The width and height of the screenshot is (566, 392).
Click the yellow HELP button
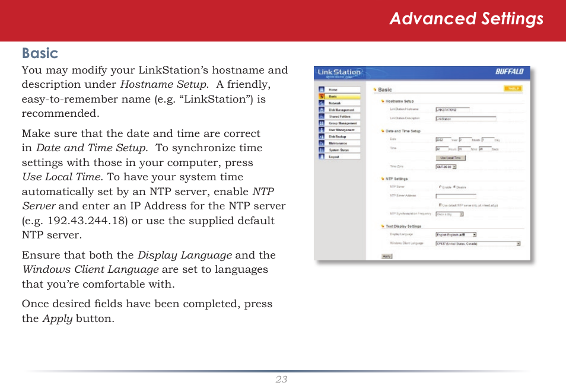point(513,89)
